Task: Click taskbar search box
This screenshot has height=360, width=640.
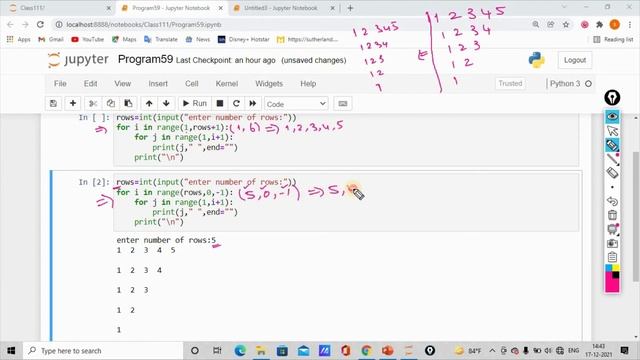Action: click(x=102, y=351)
